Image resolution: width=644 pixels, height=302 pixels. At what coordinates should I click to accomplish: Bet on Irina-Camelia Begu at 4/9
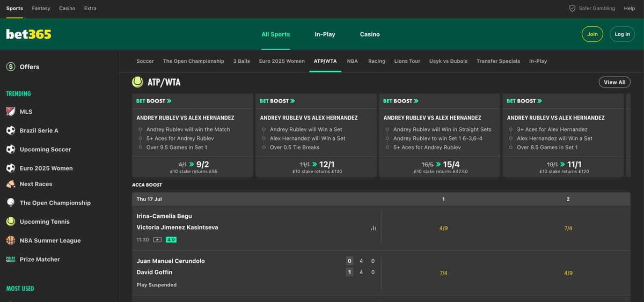pyautogui.click(x=443, y=228)
